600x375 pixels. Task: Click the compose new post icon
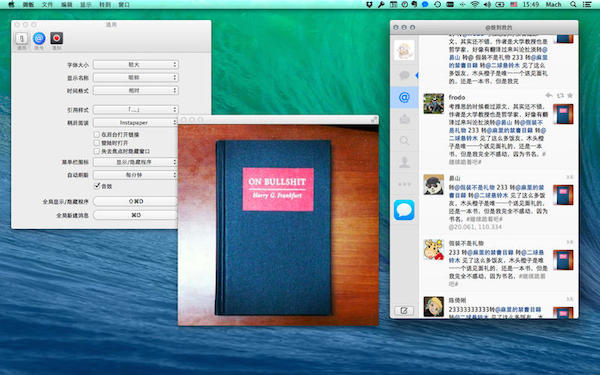pyautogui.click(x=404, y=310)
